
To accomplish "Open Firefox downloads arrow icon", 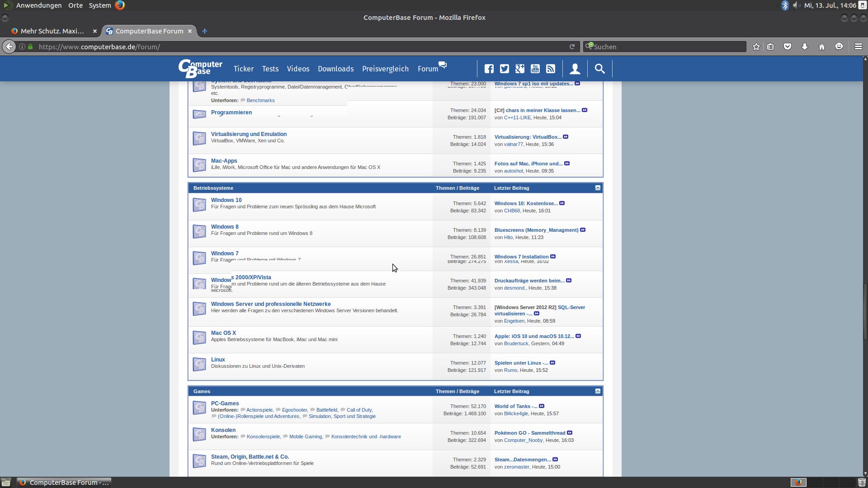I will (805, 47).
